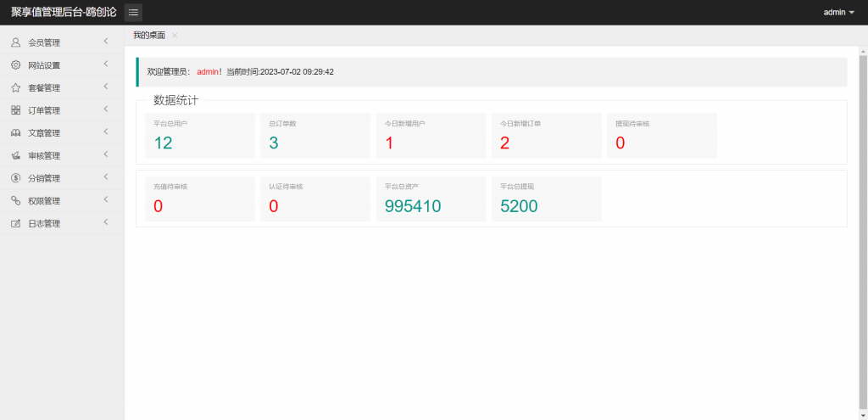Open the 分销管理 menu item

pos(62,178)
